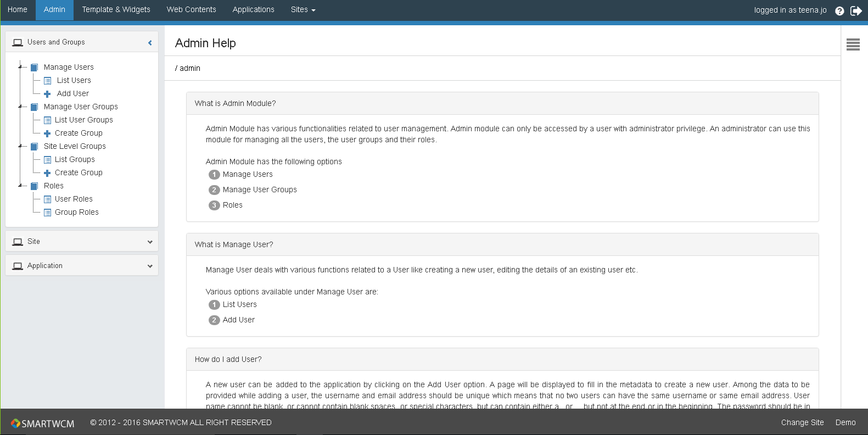Viewport: 868px width, 435px height.
Task: Open List User Groups in the tree
Action: (84, 120)
